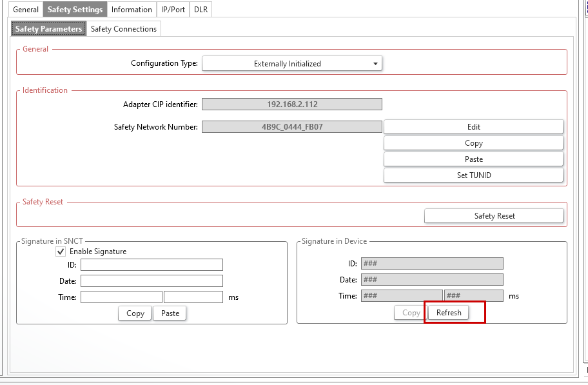
Task: Click the SNCT signature ID field
Action: point(152,264)
